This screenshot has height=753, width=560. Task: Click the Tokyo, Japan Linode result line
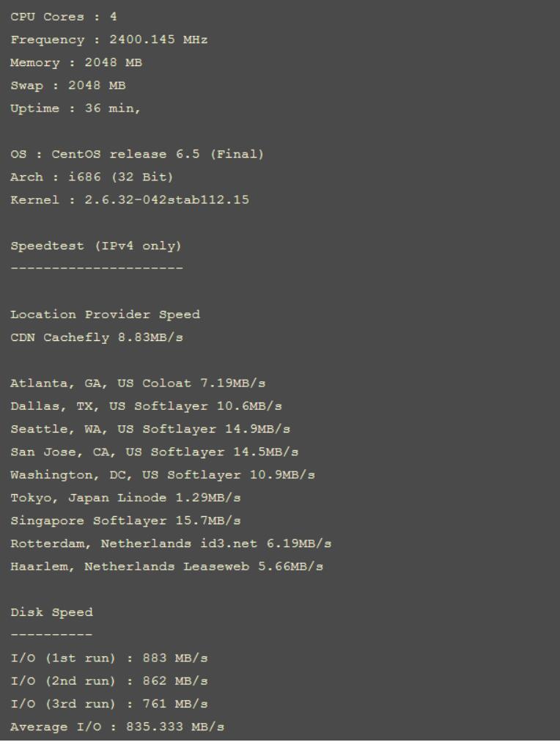(125, 498)
